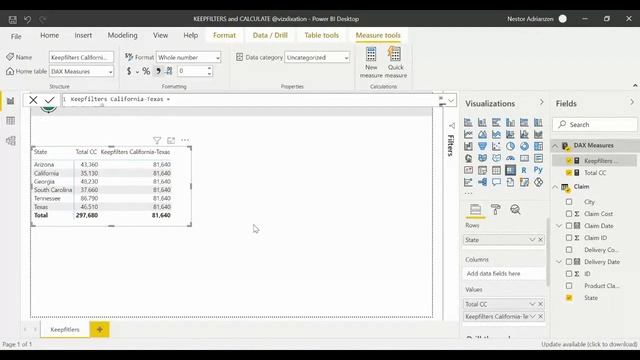This screenshot has width=640, height=360.
Task: Open the Analytics magnifier pane
Action: (515, 209)
